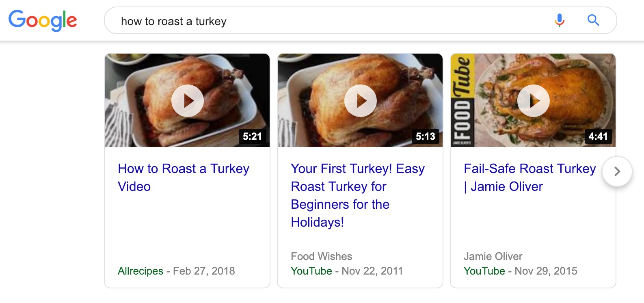Image resolution: width=644 pixels, height=303 pixels.
Task: Click the Allrecipes source link
Action: [x=140, y=271]
